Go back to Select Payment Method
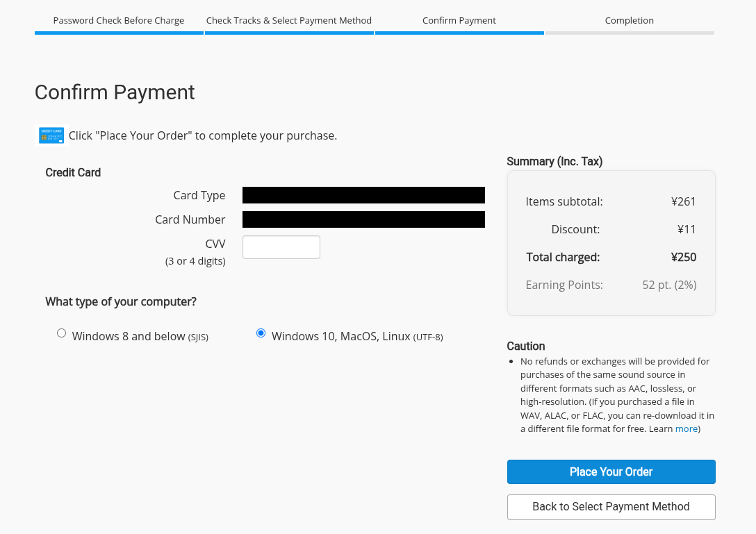Viewport: 756px width, 534px height. [611, 507]
